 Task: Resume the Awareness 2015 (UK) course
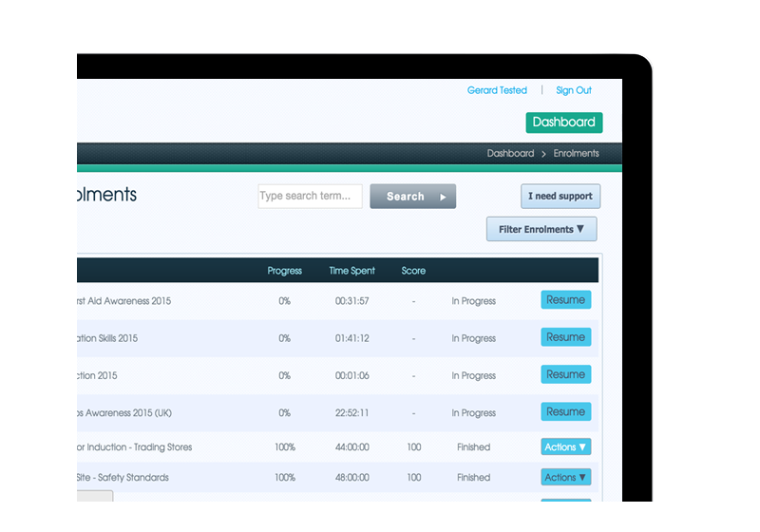[x=565, y=412]
